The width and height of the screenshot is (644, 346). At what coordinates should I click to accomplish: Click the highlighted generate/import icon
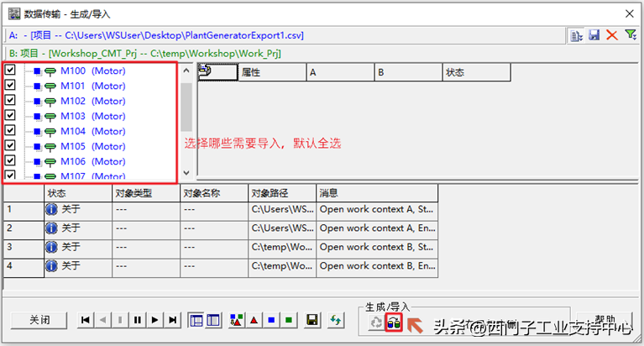[393, 322]
